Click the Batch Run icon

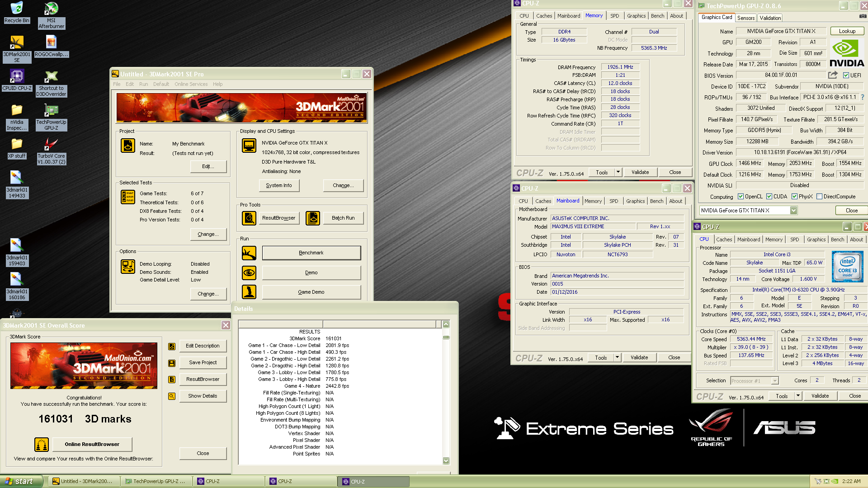(x=313, y=218)
